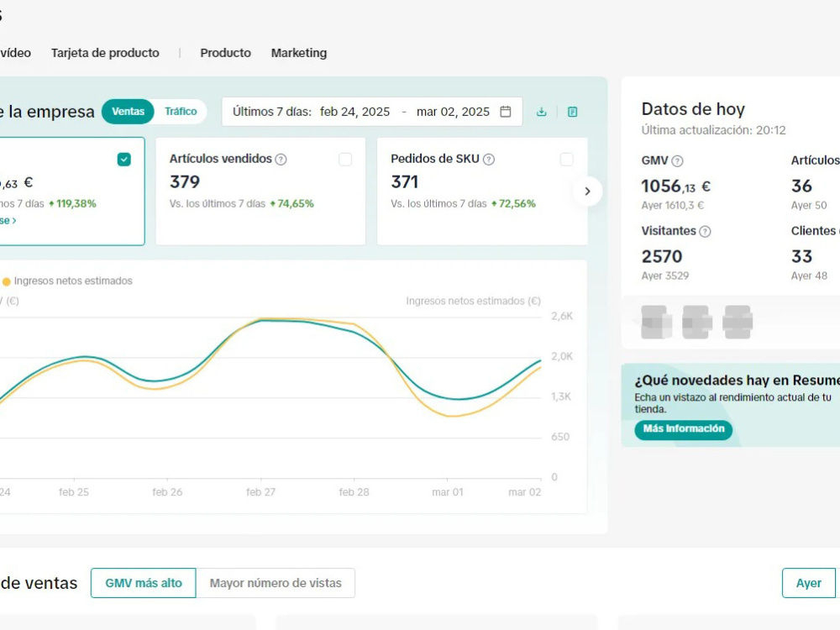Click the mar 01 chart axis label
This screenshot has height=630, width=840.
[448, 491]
